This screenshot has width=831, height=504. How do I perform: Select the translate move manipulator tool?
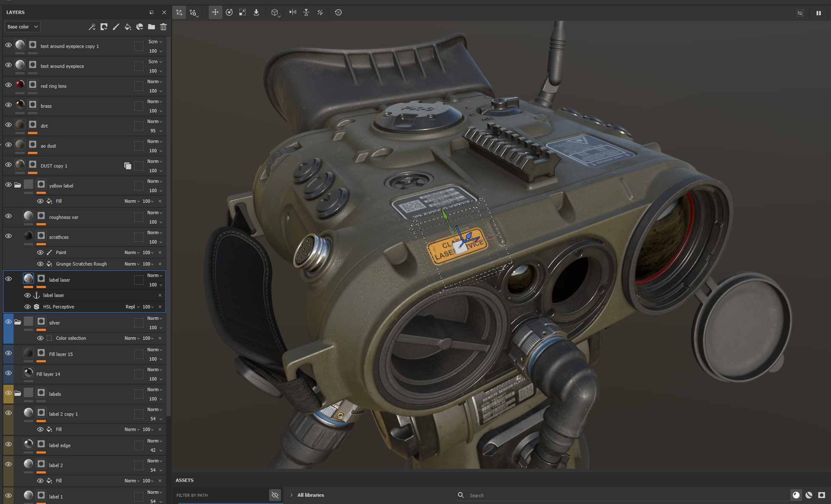tap(215, 12)
